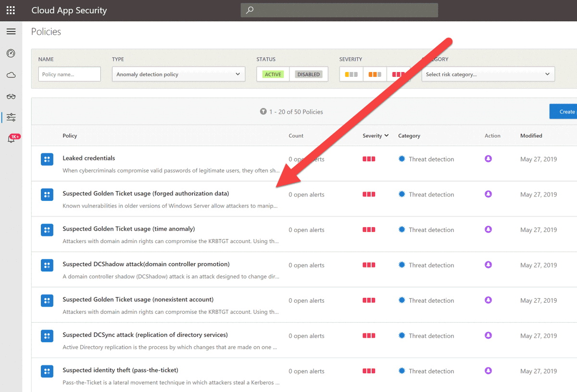Click action bell for Suspected identity theft row
Viewport: 577px width, 392px height.
click(x=488, y=370)
